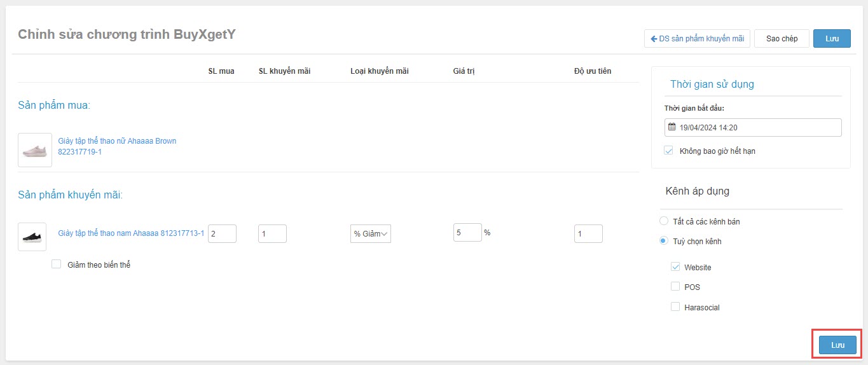The height and width of the screenshot is (365, 868).
Task: Click the pink women's sneaker thumbnail
Action: point(35,150)
